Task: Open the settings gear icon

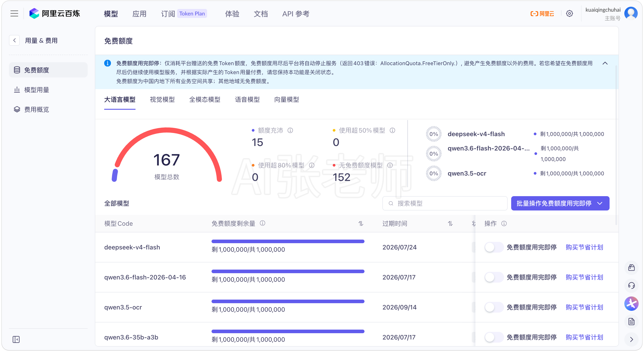Action: pyautogui.click(x=569, y=13)
